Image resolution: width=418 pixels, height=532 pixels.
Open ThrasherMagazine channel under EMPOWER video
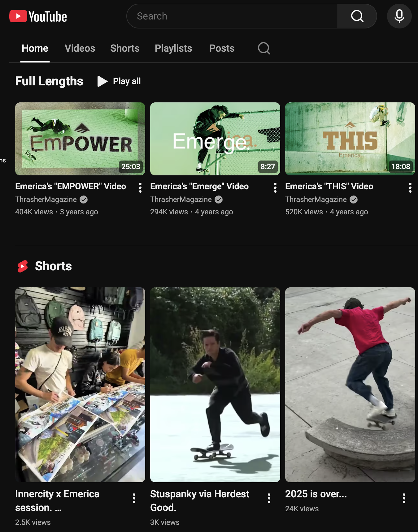pos(46,199)
